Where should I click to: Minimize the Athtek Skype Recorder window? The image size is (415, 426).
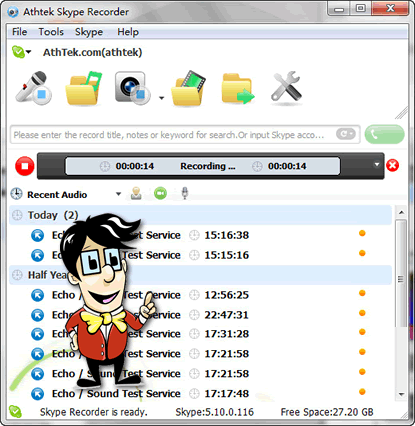(339, 9)
